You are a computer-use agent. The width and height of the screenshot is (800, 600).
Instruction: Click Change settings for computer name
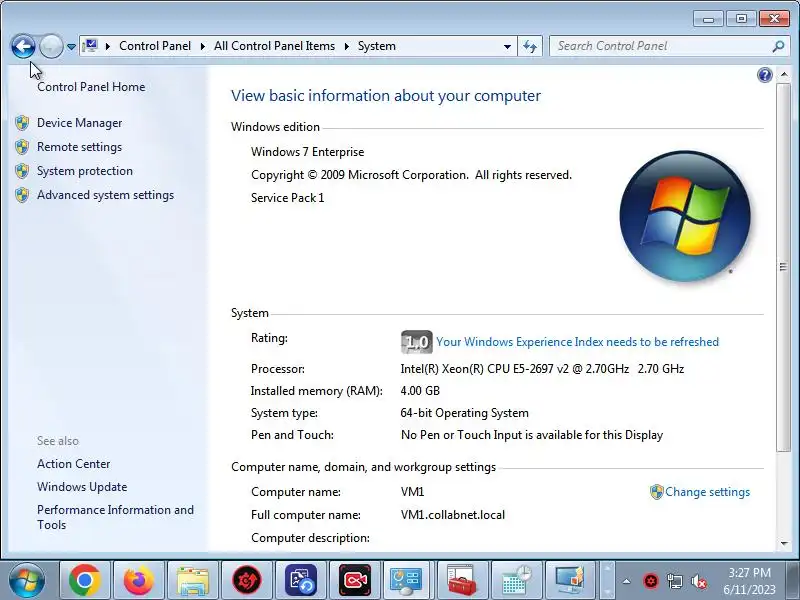pos(707,492)
